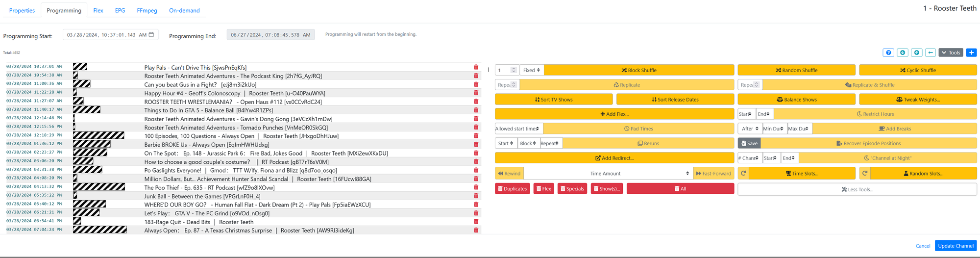This screenshot has height=258, width=980.
Task: Click the circled up-arrow icon near Tools
Action: (x=917, y=52)
